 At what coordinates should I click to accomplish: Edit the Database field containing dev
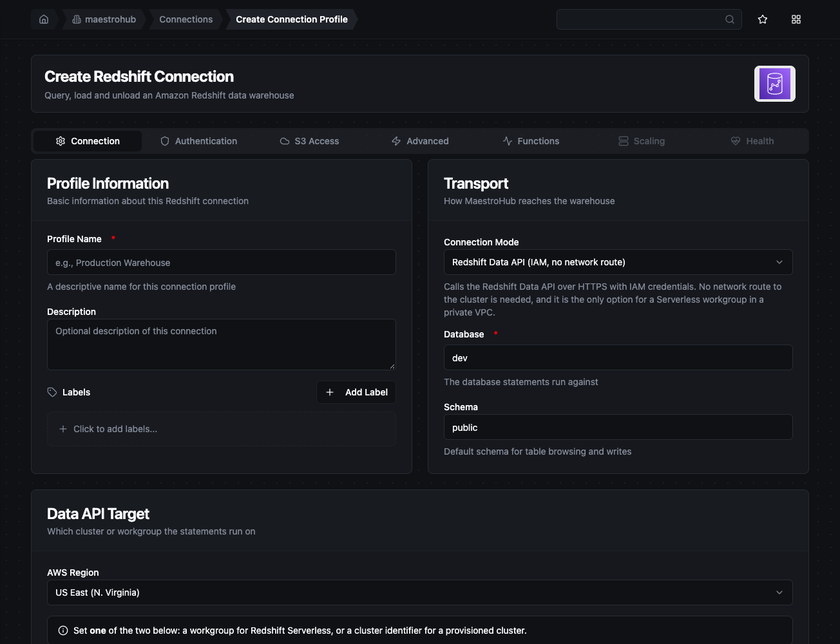[618, 357]
